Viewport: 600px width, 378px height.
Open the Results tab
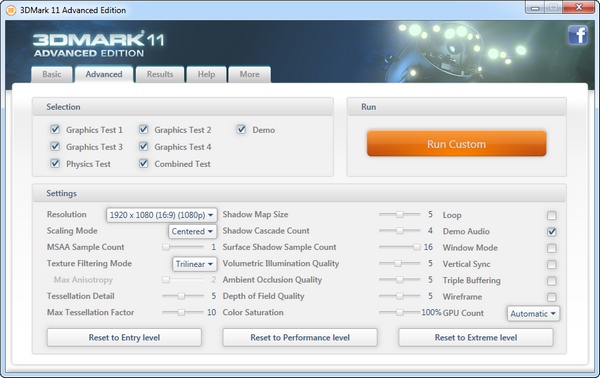point(160,74)
